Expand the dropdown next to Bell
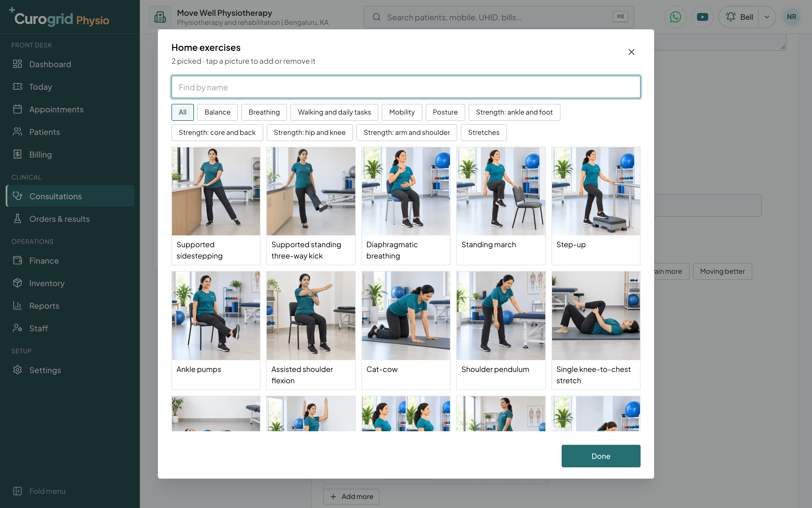The image size is (812, 508). [767, 17]
